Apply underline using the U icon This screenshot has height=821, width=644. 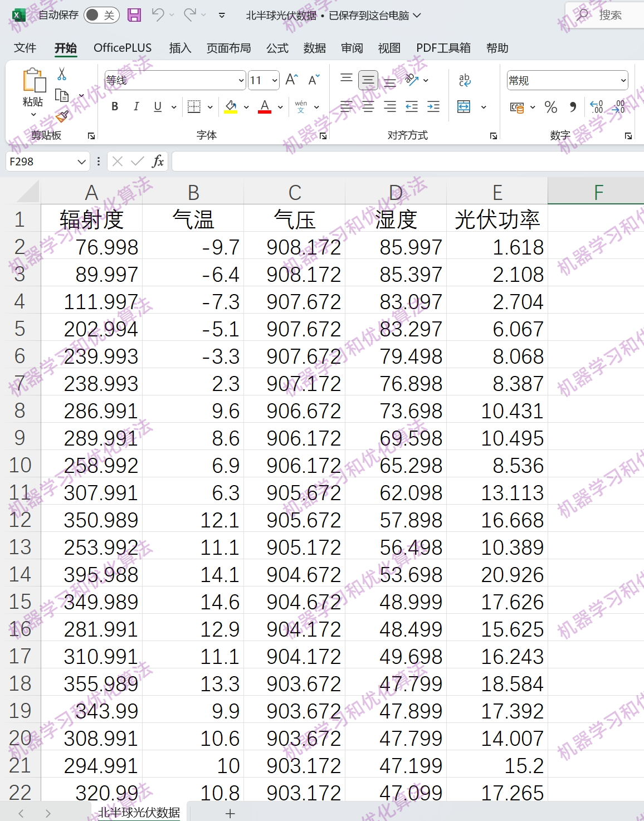[x=157, y=107]
